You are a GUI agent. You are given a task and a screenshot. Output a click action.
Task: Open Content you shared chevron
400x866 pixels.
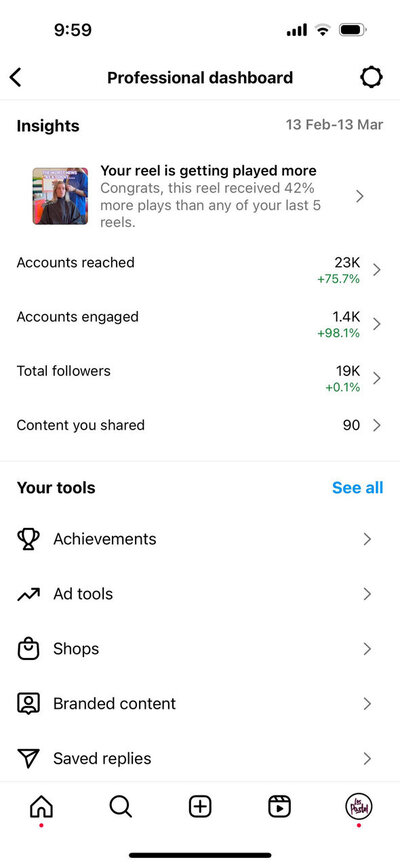click(x=377, y=425)
